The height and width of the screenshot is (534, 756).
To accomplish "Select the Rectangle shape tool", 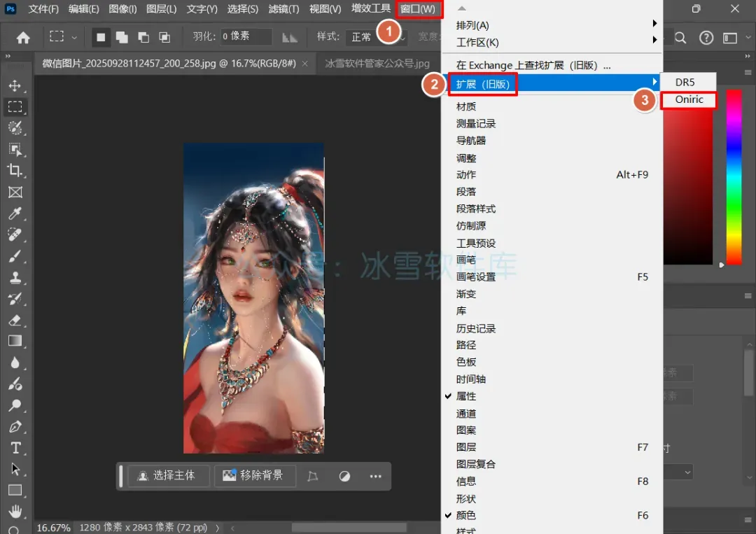I will pos(15,490).
